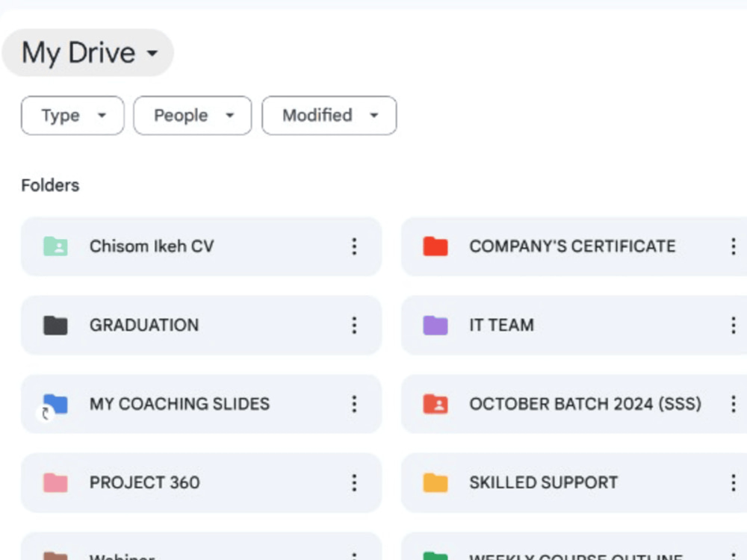Select the GRADUATION folder name

point(144,326)
